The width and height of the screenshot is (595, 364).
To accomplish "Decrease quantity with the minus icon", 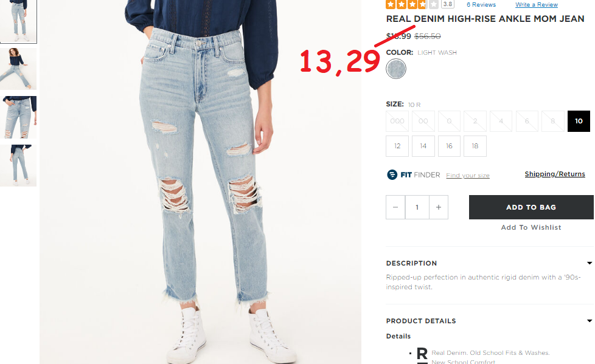I will click(395, 207).
